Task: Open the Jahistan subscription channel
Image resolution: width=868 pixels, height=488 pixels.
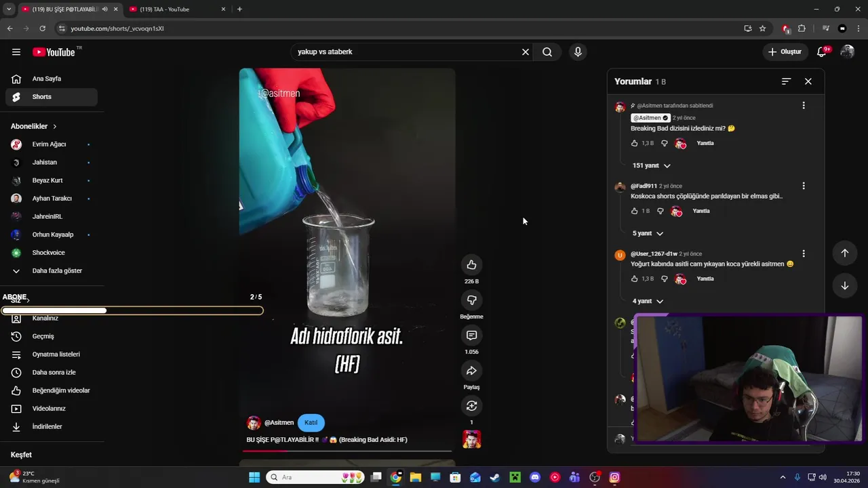Action: pos(52,163)
